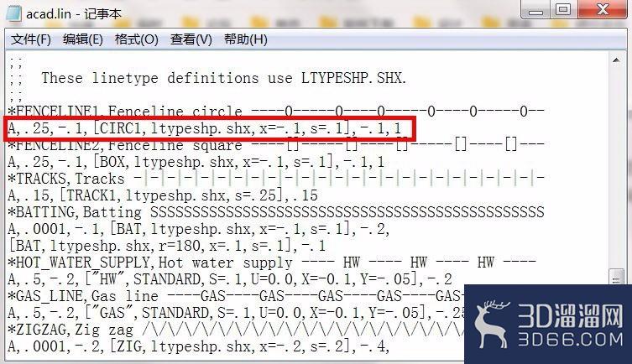Click the line with [CIRC1,ltypeshp.shx definition

point(204,128)
